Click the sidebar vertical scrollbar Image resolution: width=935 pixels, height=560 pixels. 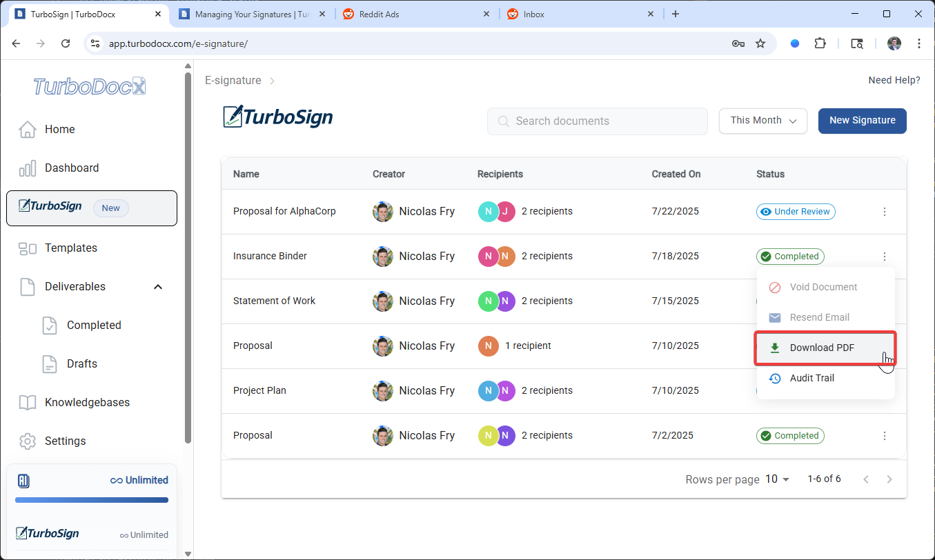tap(188, 257)
